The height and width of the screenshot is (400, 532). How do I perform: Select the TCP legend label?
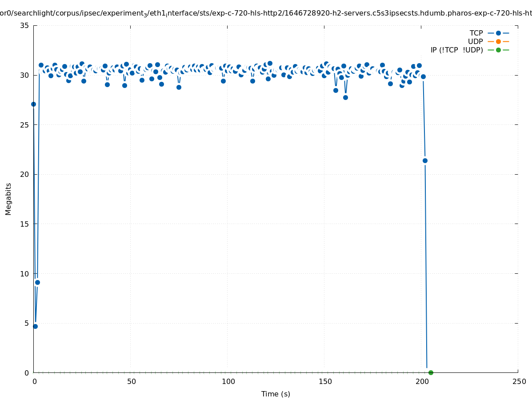tap(476, 33)
